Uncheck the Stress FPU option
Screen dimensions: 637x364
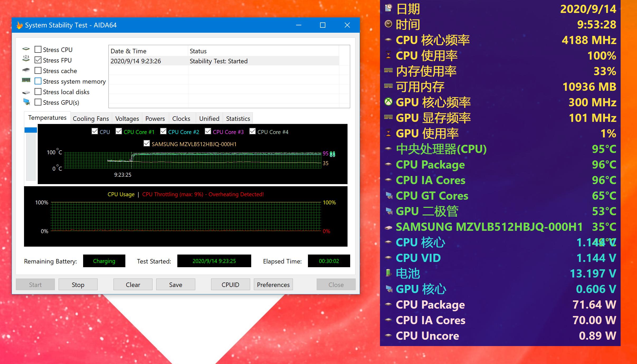coord(38,60)
